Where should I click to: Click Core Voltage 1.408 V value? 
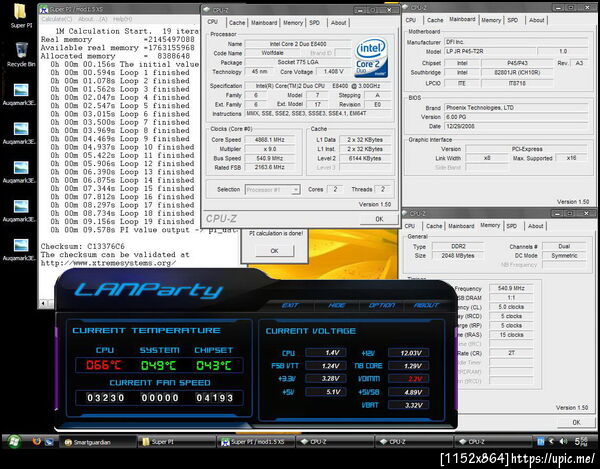333,72
